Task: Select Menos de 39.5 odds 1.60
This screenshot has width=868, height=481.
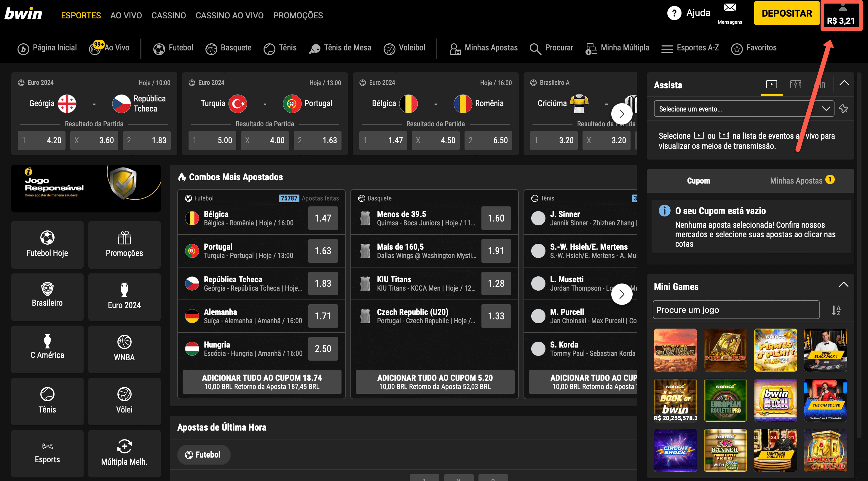Action: tap(496, 218)
